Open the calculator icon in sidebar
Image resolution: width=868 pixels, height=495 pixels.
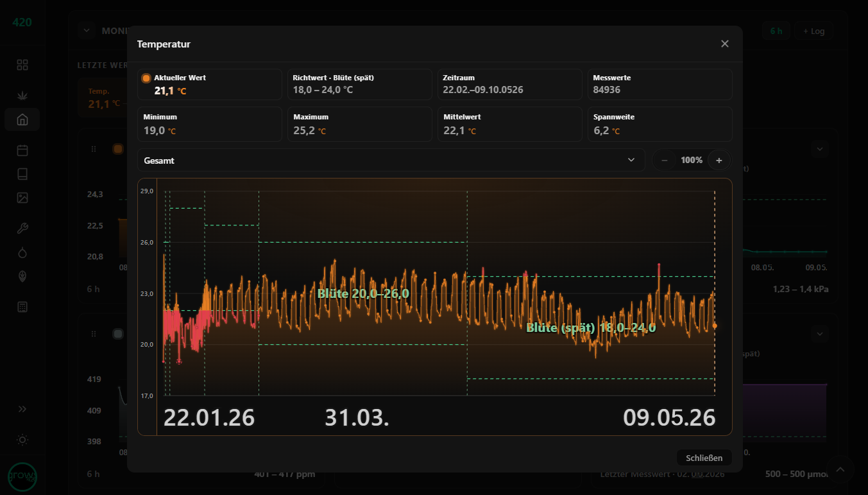[x=22, y=307]
